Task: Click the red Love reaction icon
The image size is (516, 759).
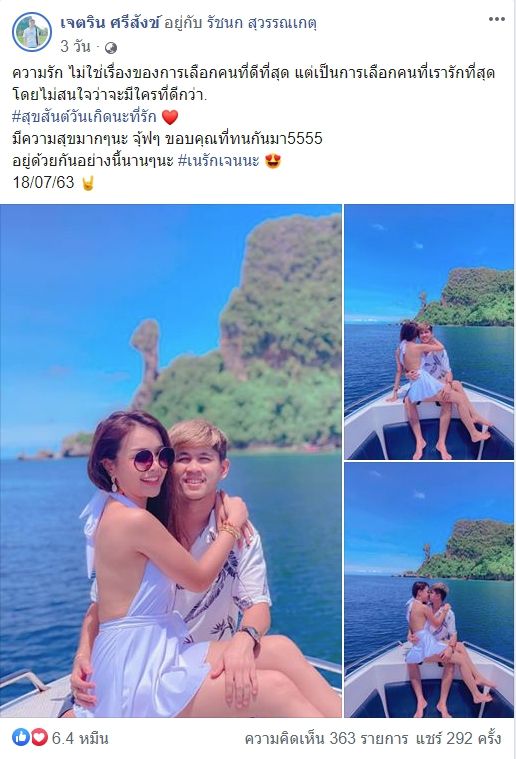Action: 39,737
